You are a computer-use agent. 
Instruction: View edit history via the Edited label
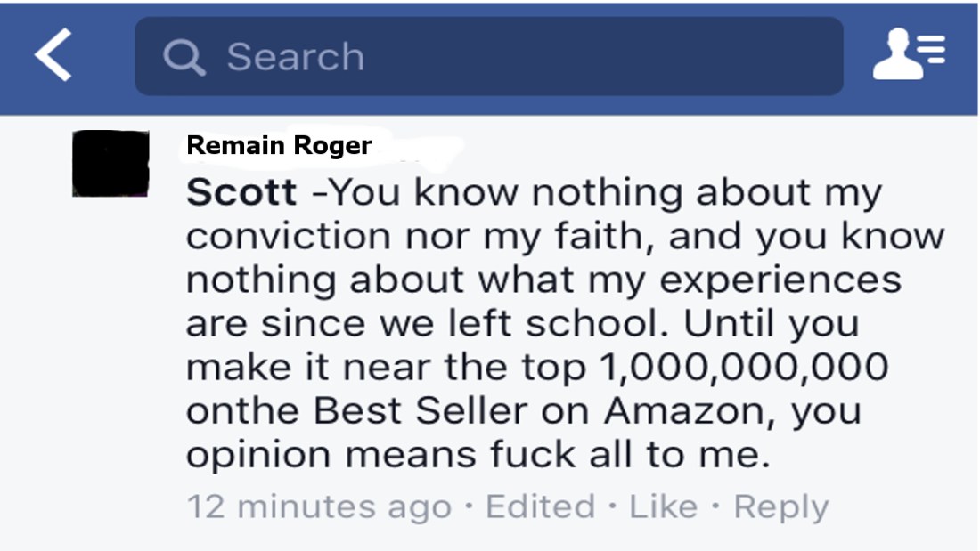click(x=540, y=506)
